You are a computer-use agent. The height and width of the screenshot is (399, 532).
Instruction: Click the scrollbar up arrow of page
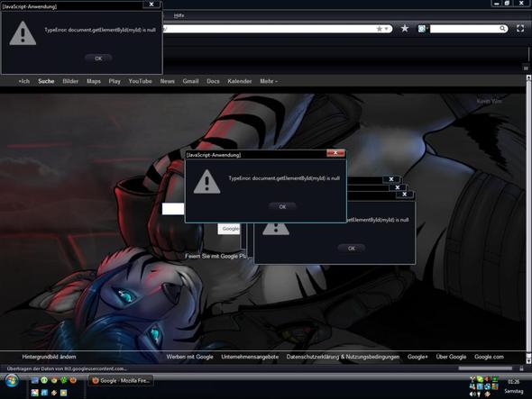point(528,77)
